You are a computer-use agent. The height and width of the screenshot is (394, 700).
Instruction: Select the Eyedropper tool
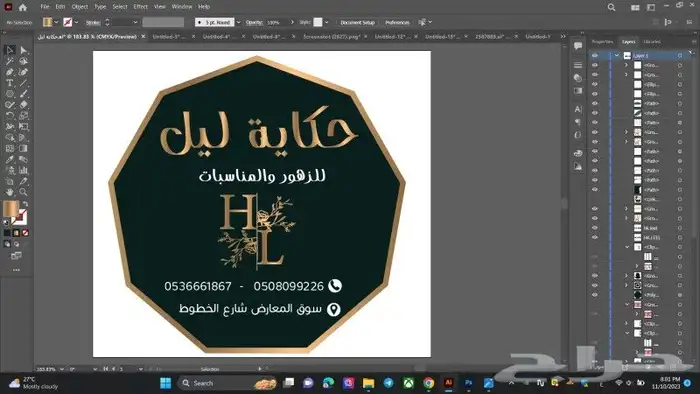coord(9,159)
